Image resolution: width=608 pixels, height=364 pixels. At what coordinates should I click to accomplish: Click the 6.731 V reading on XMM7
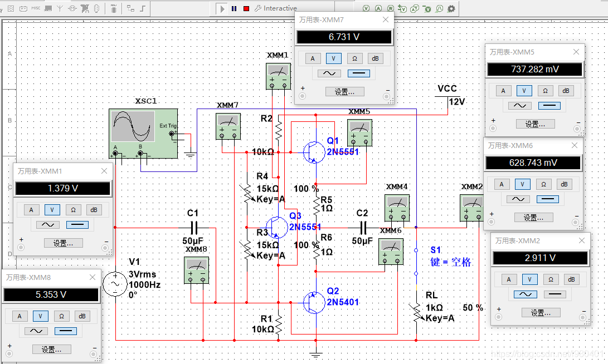[344, 37]
